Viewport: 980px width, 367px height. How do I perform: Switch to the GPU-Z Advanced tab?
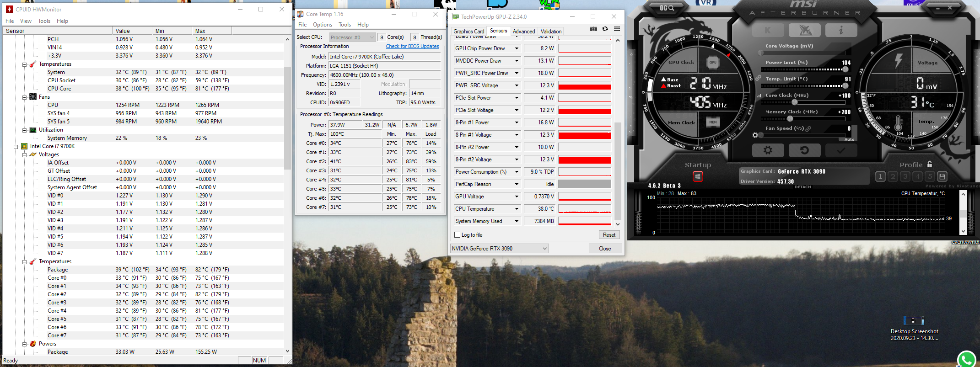524,32
